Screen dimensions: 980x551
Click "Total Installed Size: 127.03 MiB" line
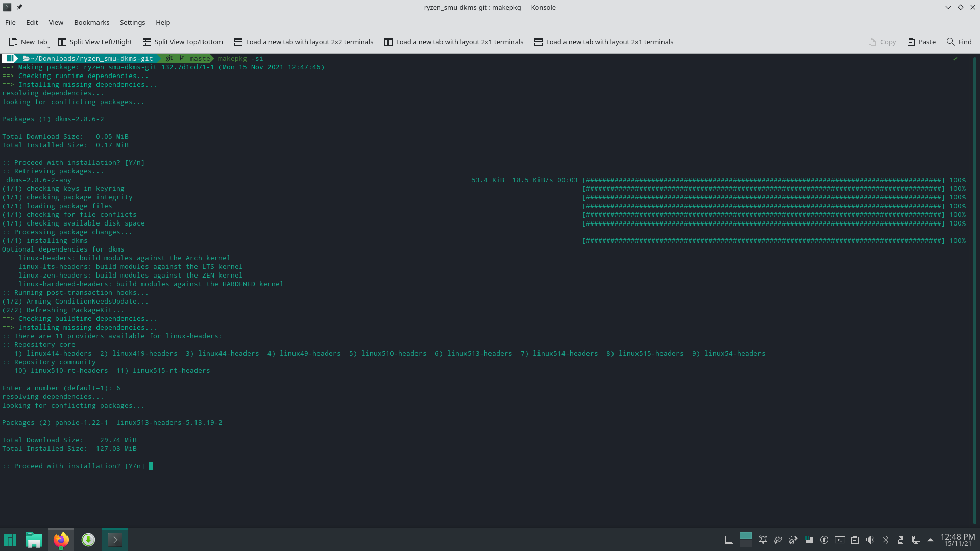pos(69,449)
